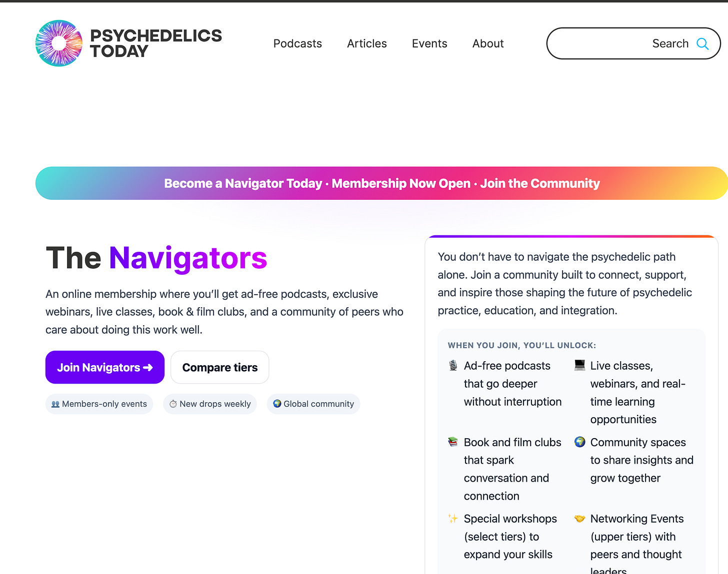
Task: Click the globe icon beside Community spaces
Action: (579, 442)
